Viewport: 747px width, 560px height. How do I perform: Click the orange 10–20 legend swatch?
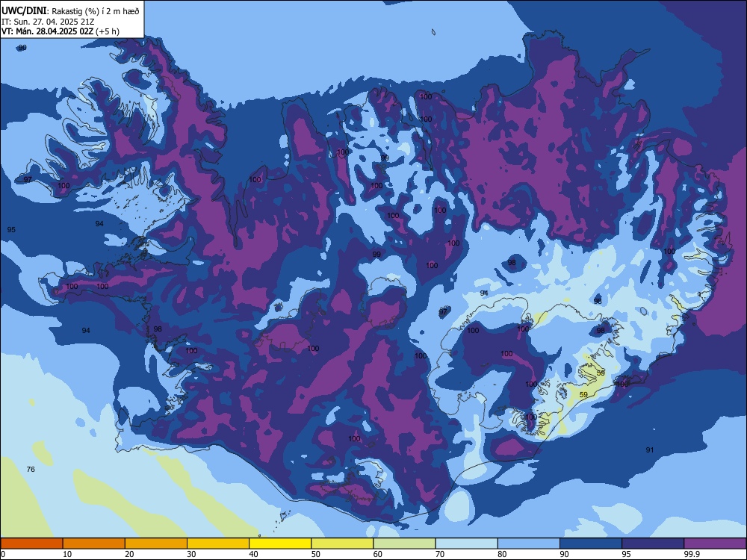click(x=94, y=544)
